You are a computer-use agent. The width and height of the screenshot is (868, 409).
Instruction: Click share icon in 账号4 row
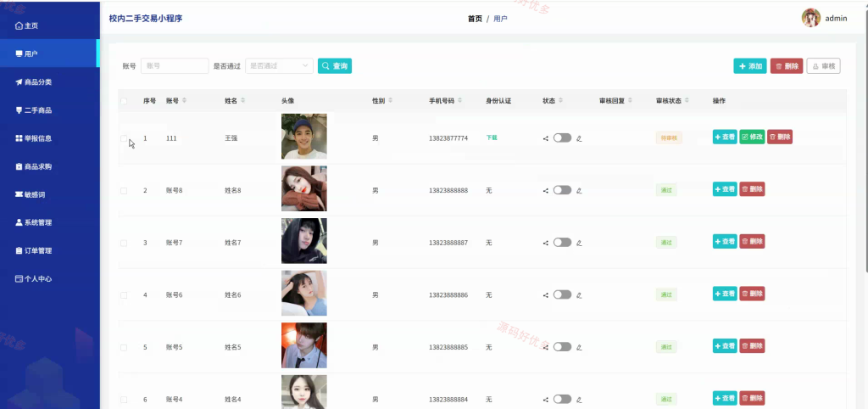pyautogui.click(x=546, y=400)
